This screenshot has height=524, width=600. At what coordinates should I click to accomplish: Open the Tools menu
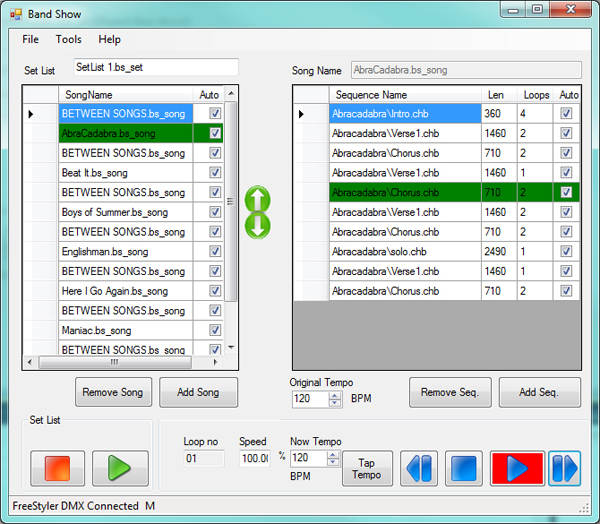point(69,39)
